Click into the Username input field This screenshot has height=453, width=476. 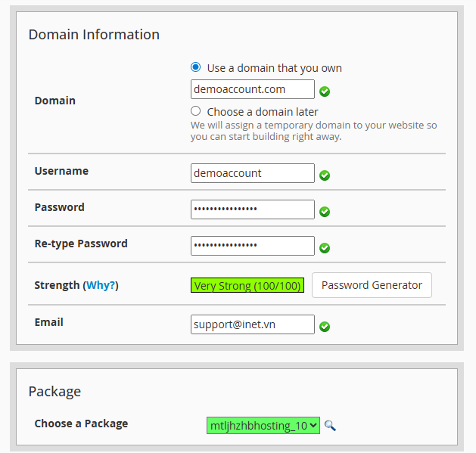click(253, 173)
